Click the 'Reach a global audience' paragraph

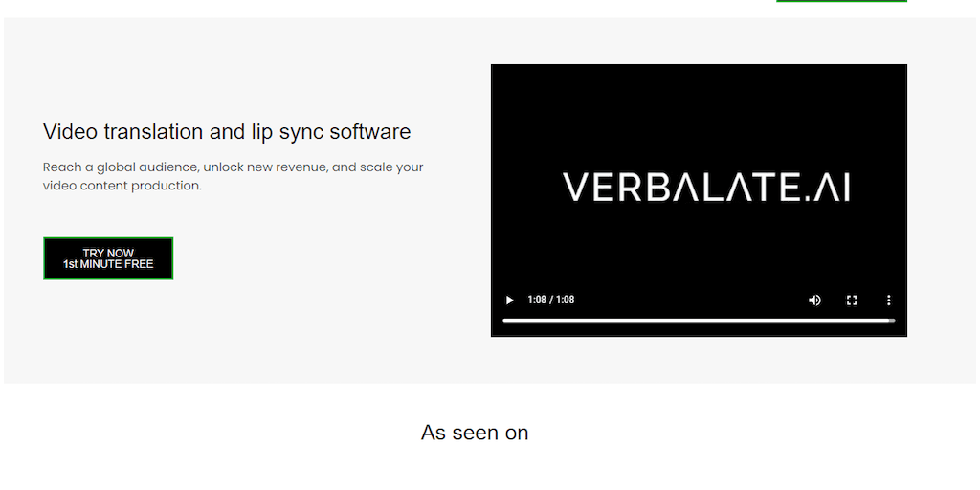coord(234,176)
